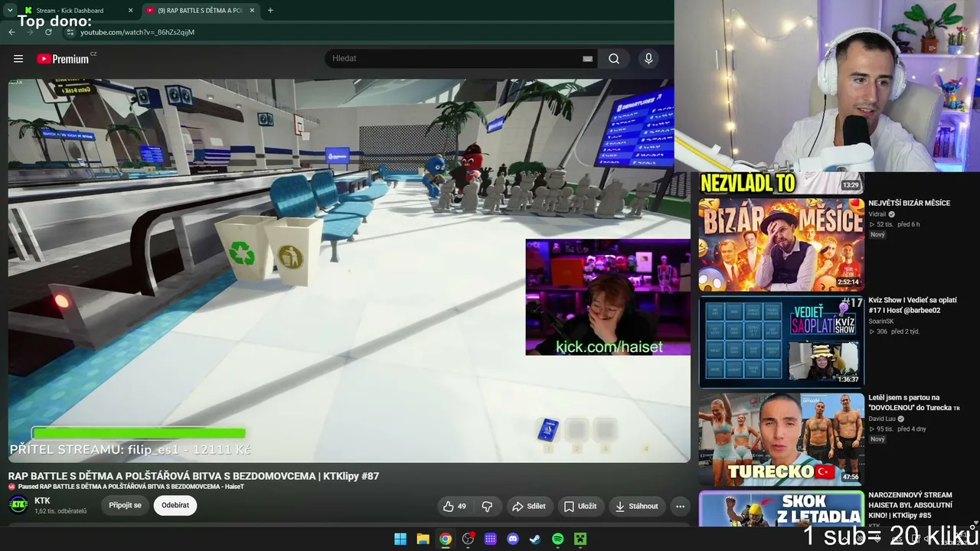Open Kvíz Show Vedieť sa oplatí thumbnail
The image size is (980, 551).
(781, 341)
